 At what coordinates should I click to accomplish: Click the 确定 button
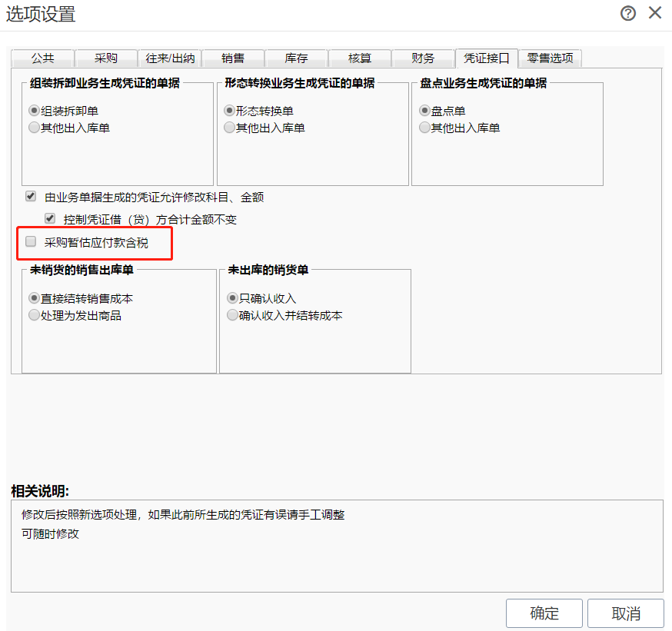(x=544, y=613)
